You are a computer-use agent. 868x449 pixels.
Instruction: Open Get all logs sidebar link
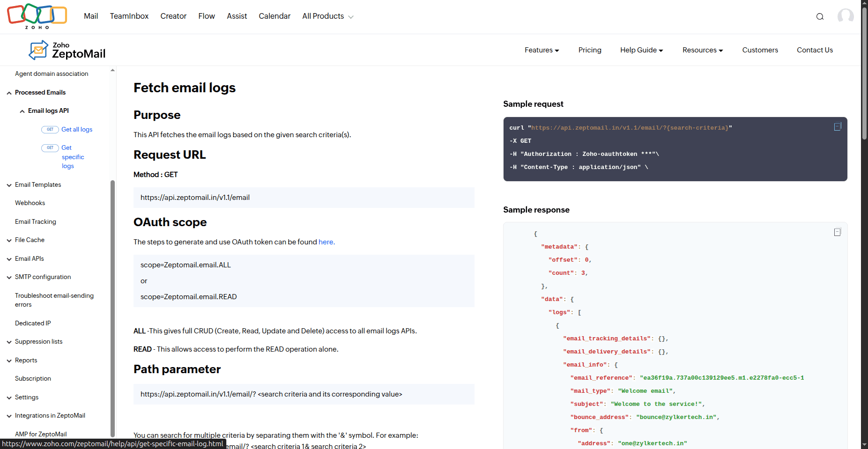click(x=77, y=130)
